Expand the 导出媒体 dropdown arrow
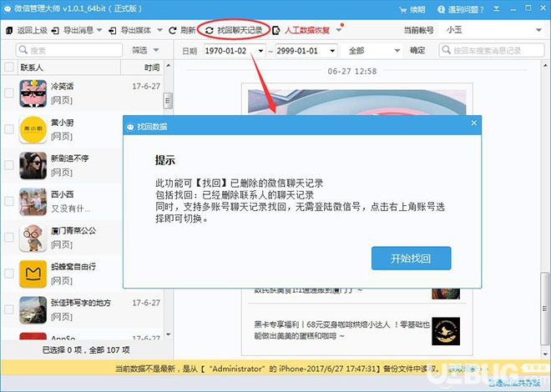Screen dimensions: 551x392 coord(160,31)
